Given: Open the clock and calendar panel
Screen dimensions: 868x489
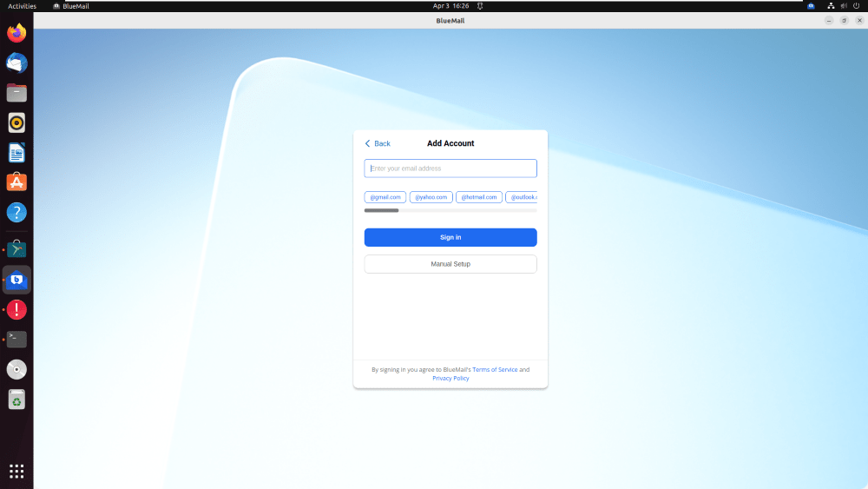Looking at the screenshot, I should (x=450, y=6).
